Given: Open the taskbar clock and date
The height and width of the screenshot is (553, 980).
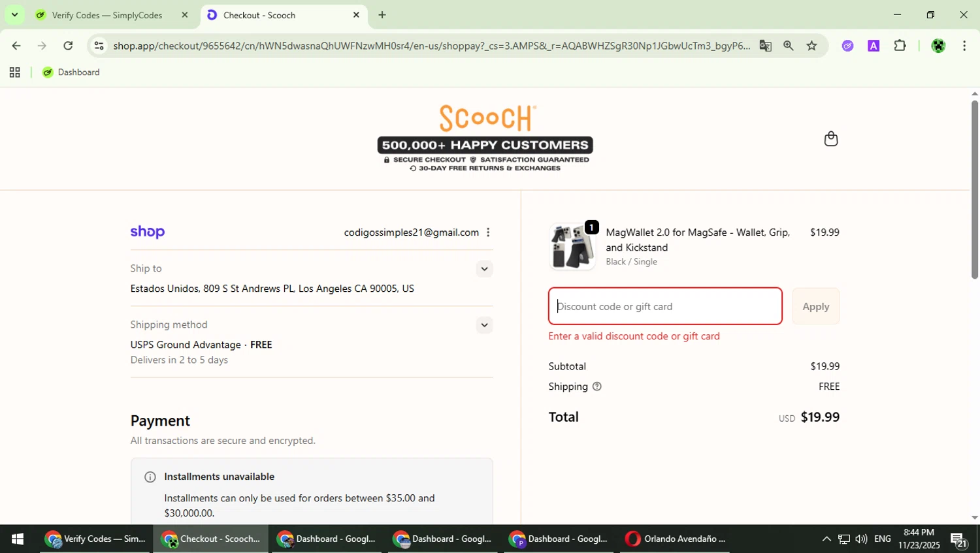Looking at the screenshot, I should [919, 539].
